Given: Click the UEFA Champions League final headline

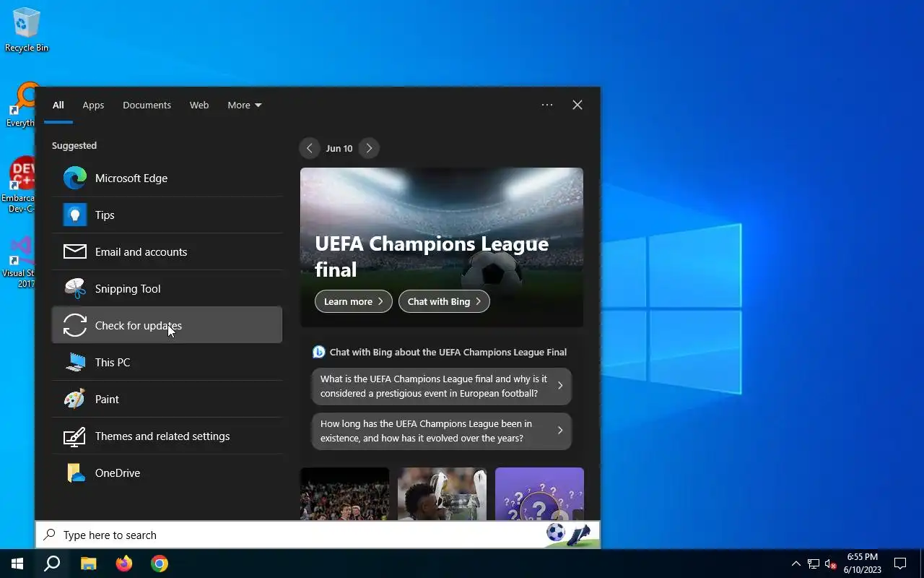Looking at the screenshot, I should [x=432, y=256].
